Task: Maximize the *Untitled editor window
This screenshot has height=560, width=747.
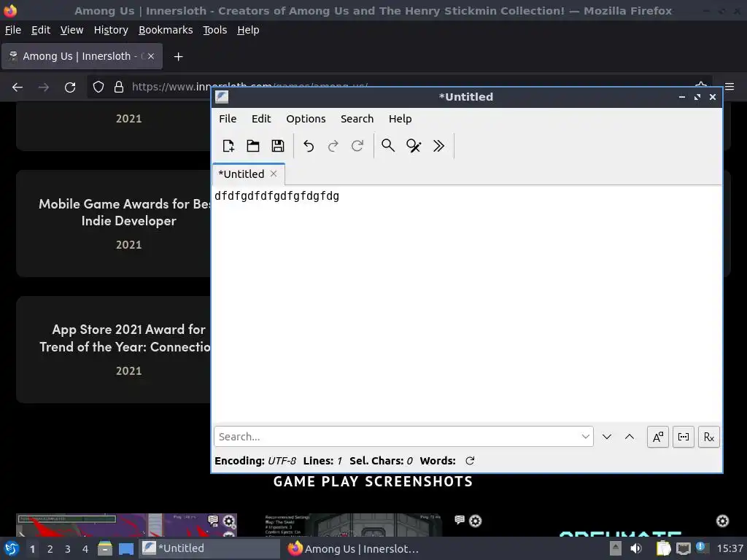Action: tap(697, 97)
